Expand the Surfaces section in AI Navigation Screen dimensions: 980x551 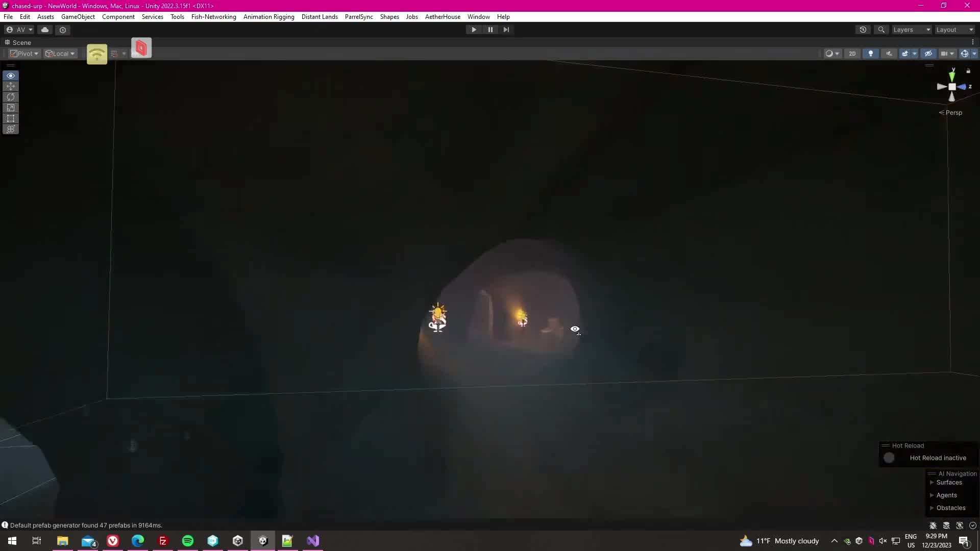tap(932, 483)
